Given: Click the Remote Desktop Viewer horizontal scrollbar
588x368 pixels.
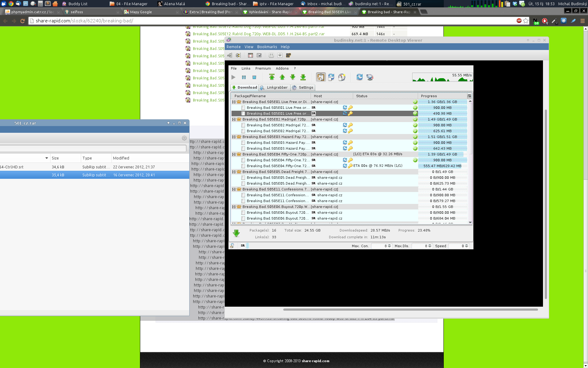Looking at the screenshot, I should click(x=410, y=309).
